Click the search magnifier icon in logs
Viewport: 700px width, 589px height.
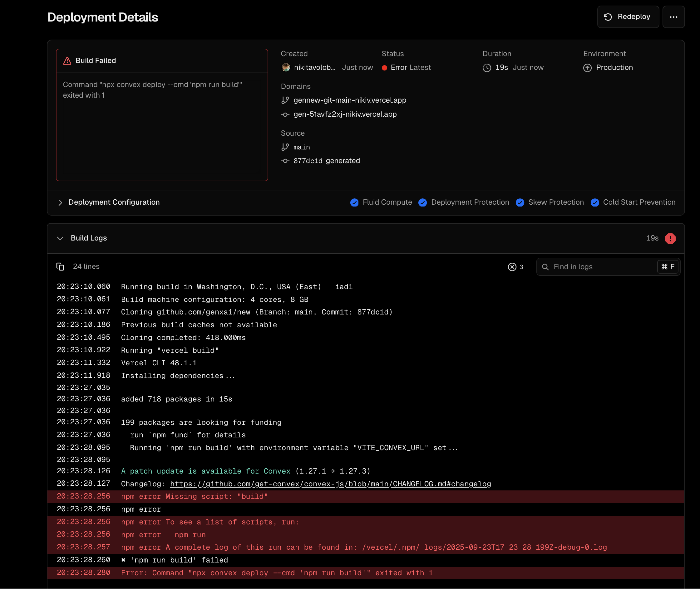[x=545, y=267]
